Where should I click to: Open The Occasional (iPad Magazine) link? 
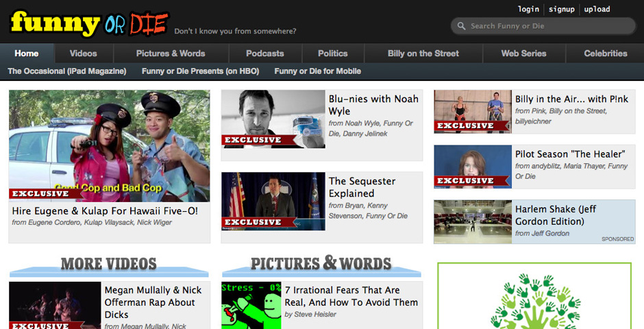[67, 71]
